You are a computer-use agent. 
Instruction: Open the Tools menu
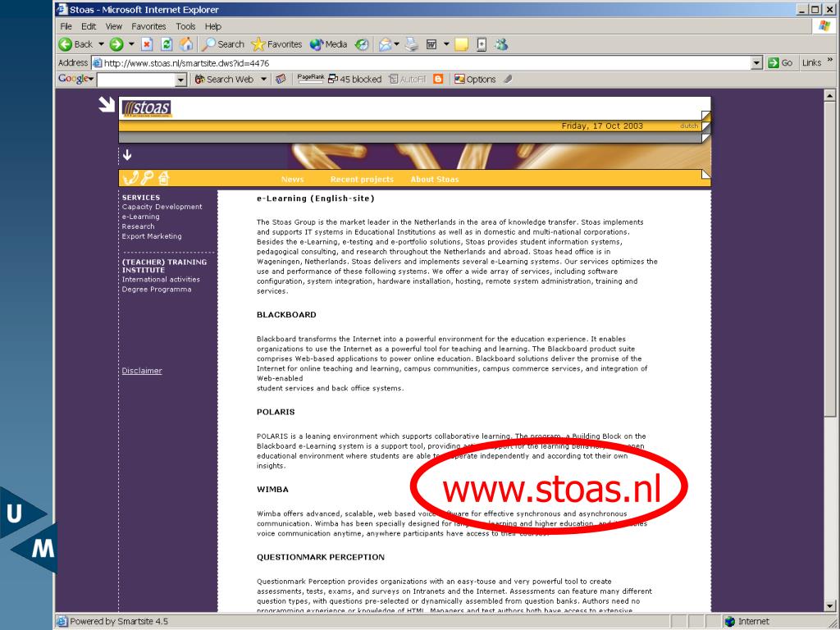coord(185,26)
